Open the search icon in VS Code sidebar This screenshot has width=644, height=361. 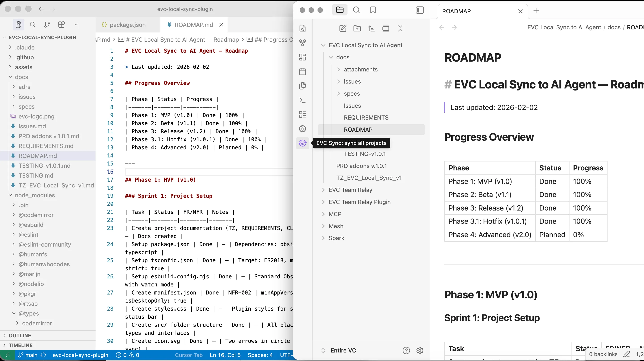pos(32,24)
